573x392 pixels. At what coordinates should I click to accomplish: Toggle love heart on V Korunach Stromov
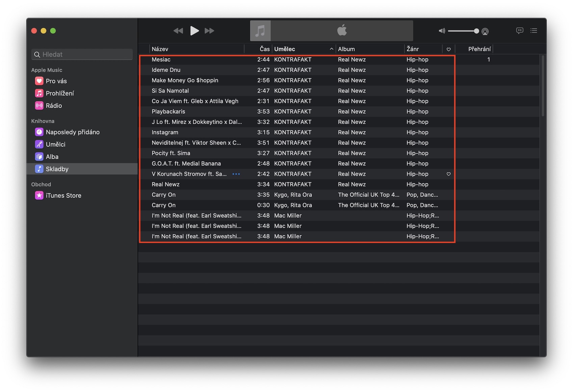click(448, 174)
